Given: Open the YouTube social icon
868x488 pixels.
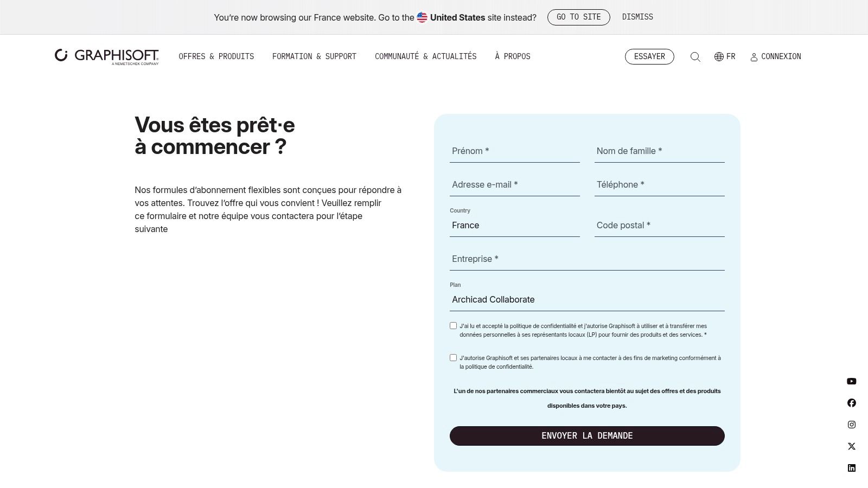Looking at the screenshot, I should 852,381.
